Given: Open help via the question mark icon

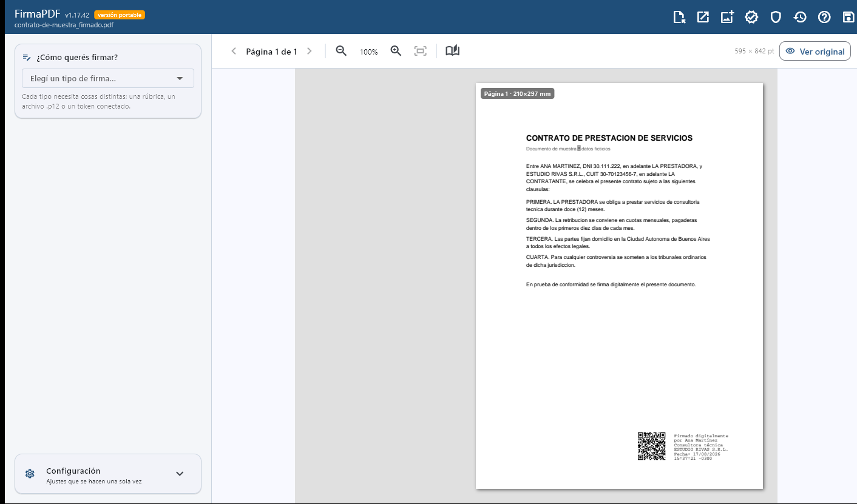Looking at the screenshot, I should [824, 17].
